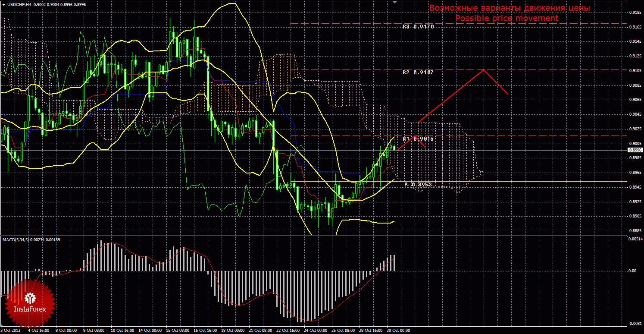Click the 14 Oct 00:00 time label
The width and height of the screenshot is (644, 334).
[150, 331]
